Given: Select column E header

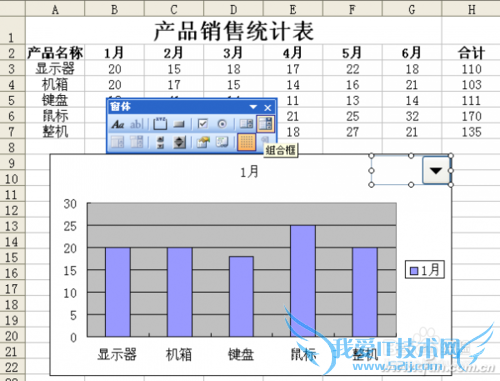Looking at the screenshot, I should (293, 9).
